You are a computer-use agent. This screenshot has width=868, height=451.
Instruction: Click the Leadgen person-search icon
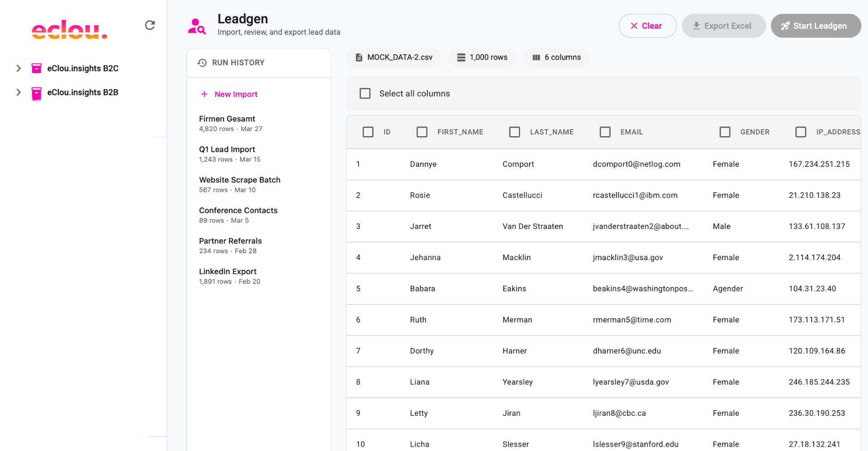point(197,26)
